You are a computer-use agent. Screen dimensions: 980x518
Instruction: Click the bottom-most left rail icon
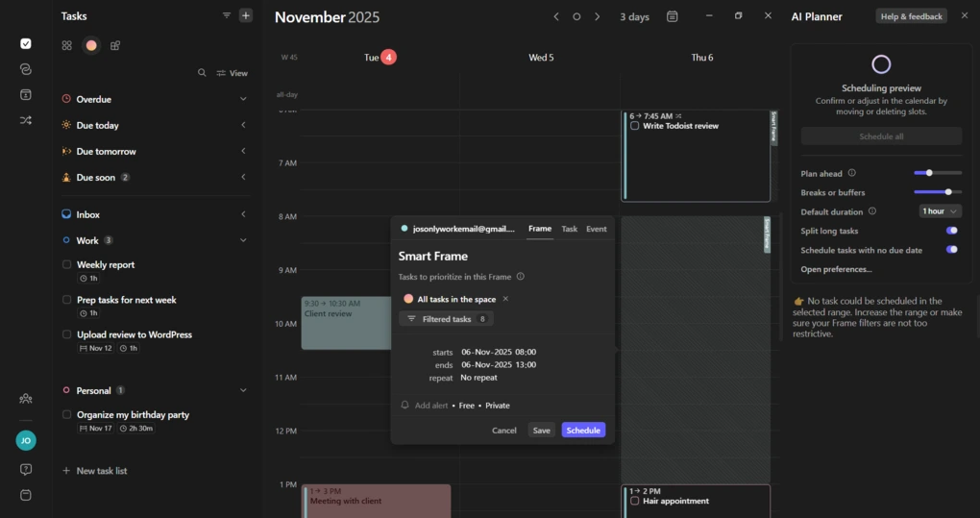[26, 496]
